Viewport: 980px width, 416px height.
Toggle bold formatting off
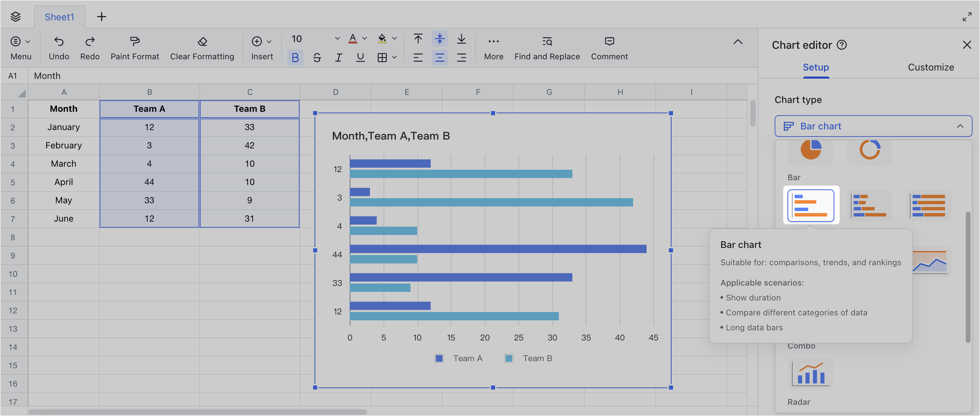pos(295,57)
